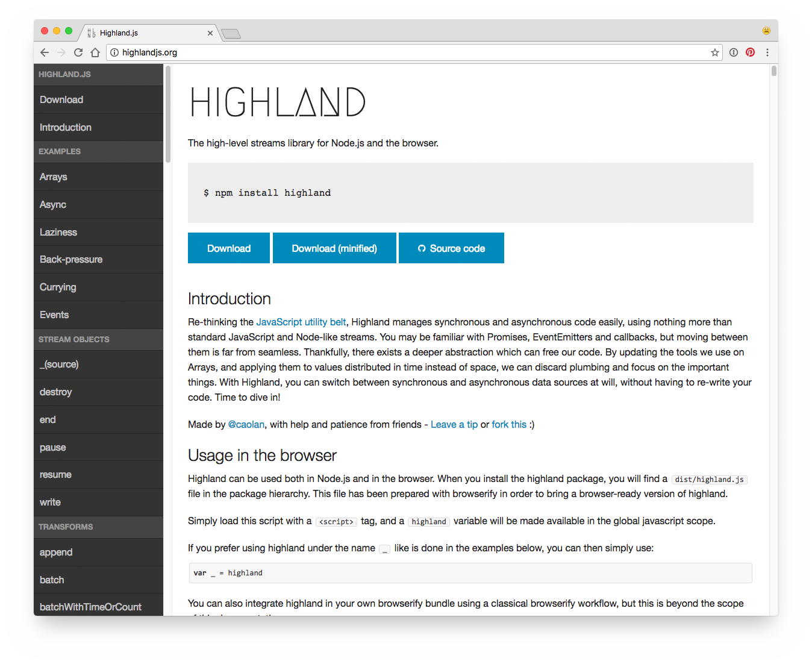Click the circular extension icon beside the star
This screenshot has width=812, height=664.
coord(734,52)
